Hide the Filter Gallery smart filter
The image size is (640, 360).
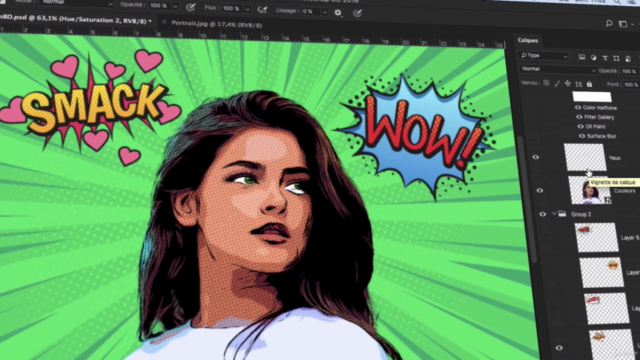tap(579, 117)
